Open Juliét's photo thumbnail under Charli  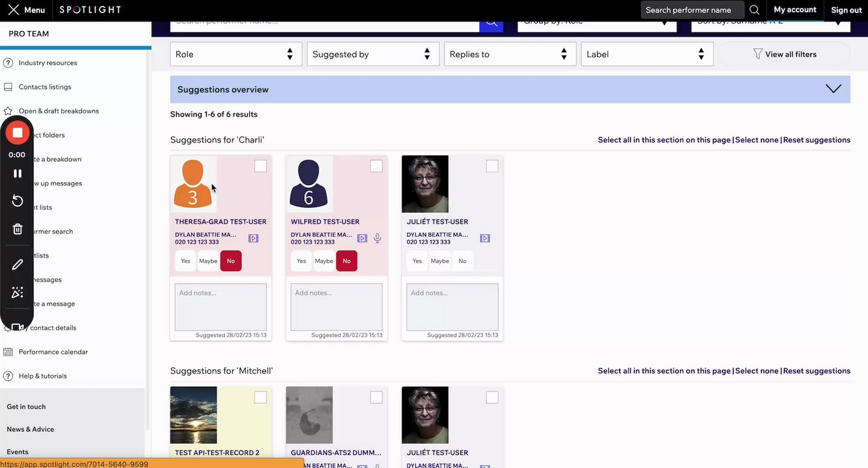[425, 184]
